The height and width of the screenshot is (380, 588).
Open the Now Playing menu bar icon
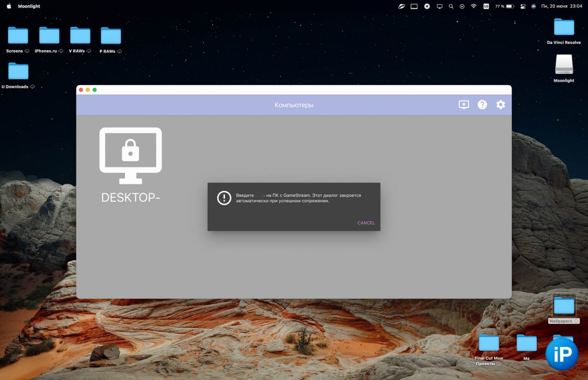(x=462, y=6)
